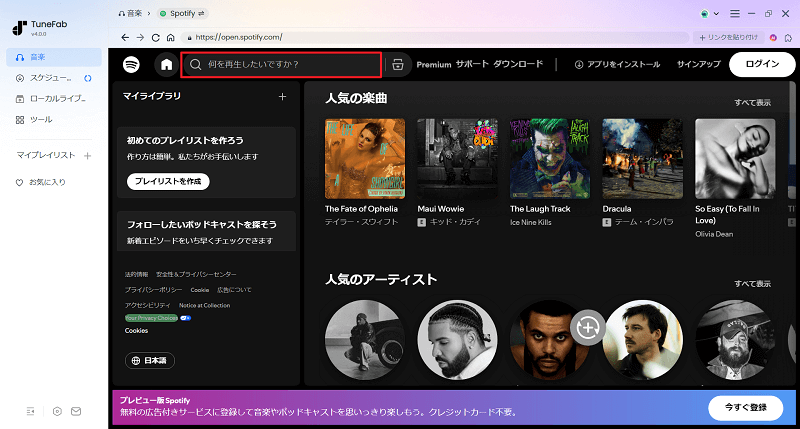
Task: Click the avatar icon in title bar
Action: 705,14
